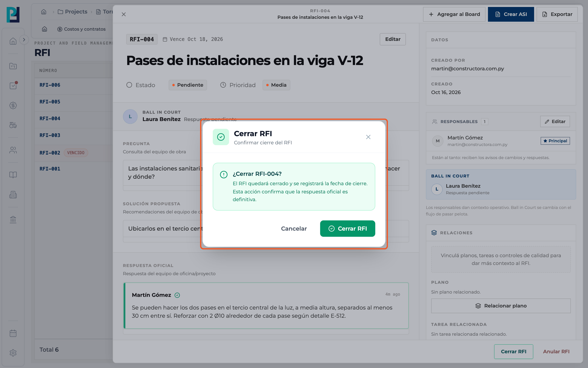Open the people team icon in sidebar
The width and height of the screenshot is (588, 368).
pos(13,150)
